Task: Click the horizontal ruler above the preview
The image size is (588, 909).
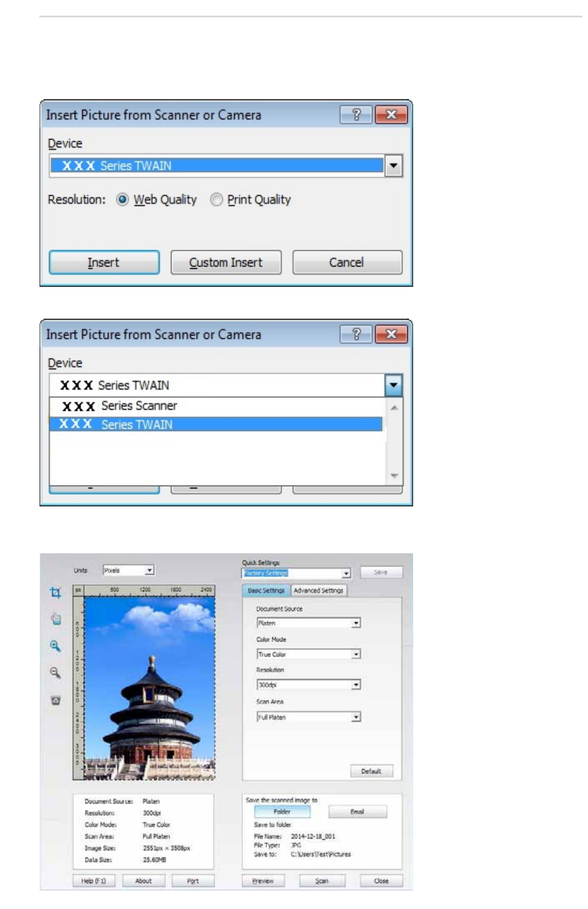Action: point(150,590)
